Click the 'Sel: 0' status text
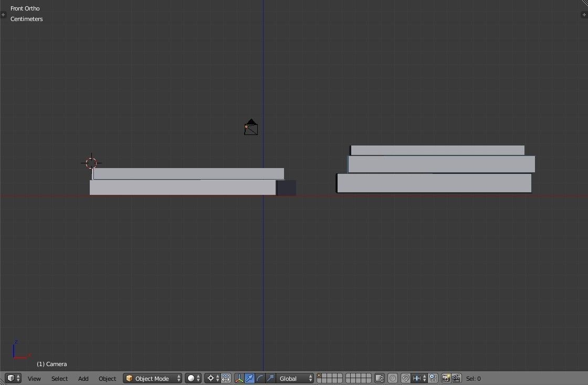This screenshot has width=588, height=385. [473, 379]
